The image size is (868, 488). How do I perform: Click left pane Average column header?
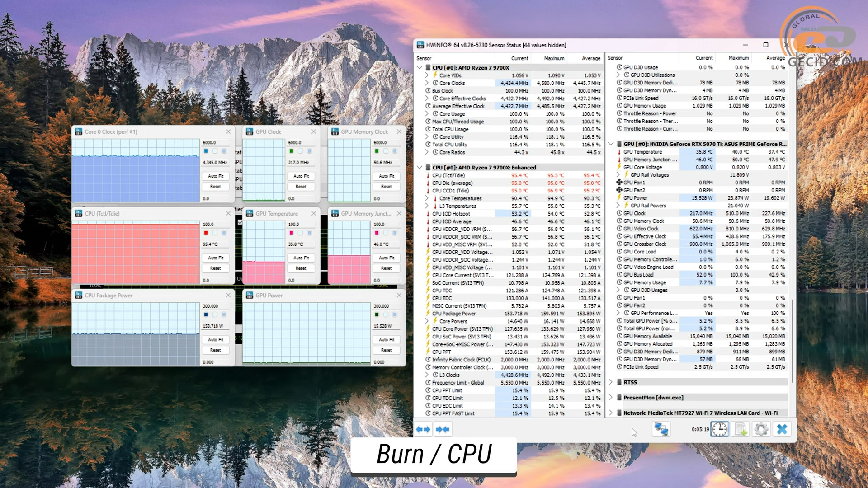pyautogui.click(x=585, y=58)
